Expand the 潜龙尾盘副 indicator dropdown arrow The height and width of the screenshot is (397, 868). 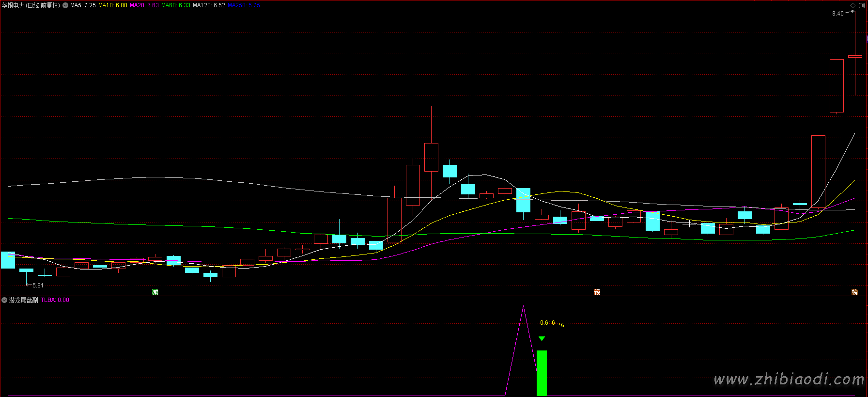point(4,300)
